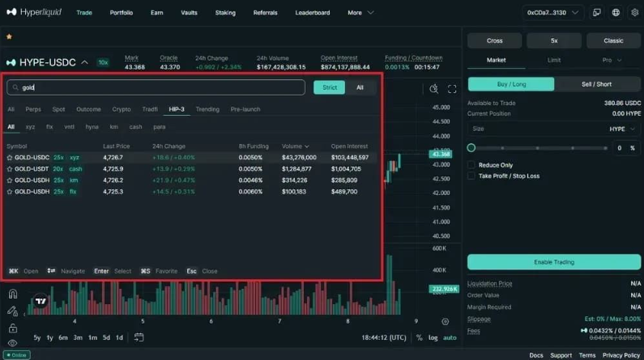Toggle auto scale on chart
Viewport: 644px width, 360px height.
tap(450, 337)
